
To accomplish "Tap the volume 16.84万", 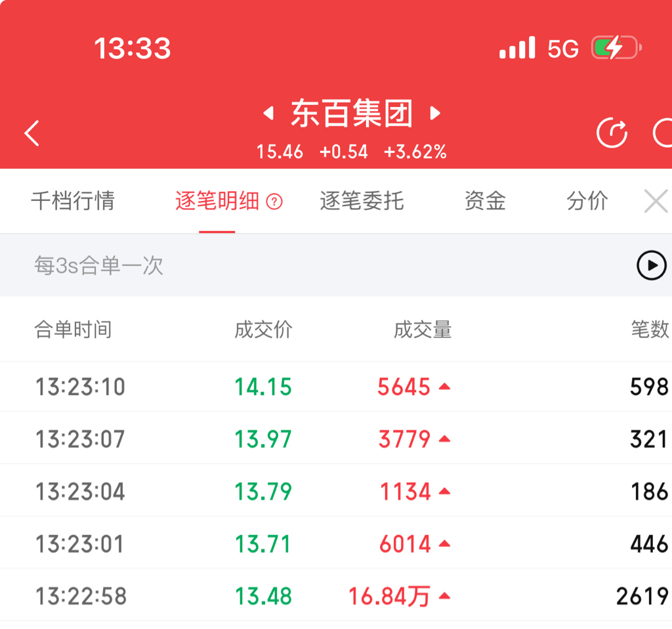I will point(389,596).
